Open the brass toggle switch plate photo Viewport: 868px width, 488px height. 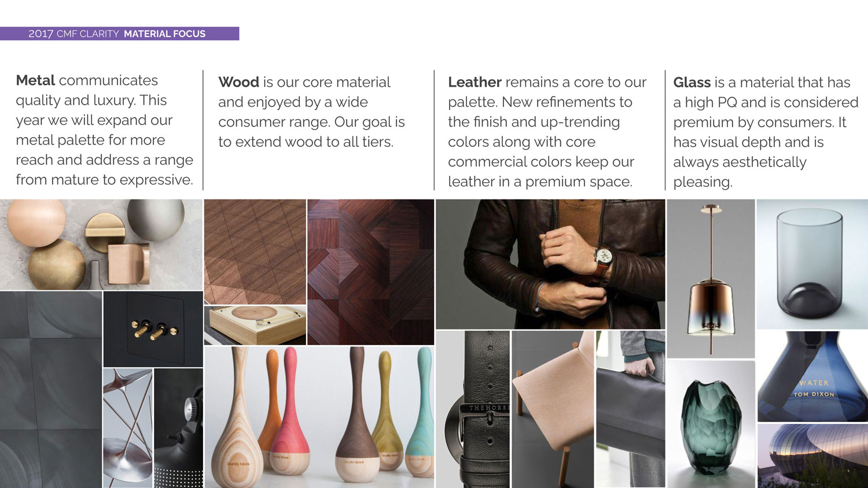[x=153, y=329]
